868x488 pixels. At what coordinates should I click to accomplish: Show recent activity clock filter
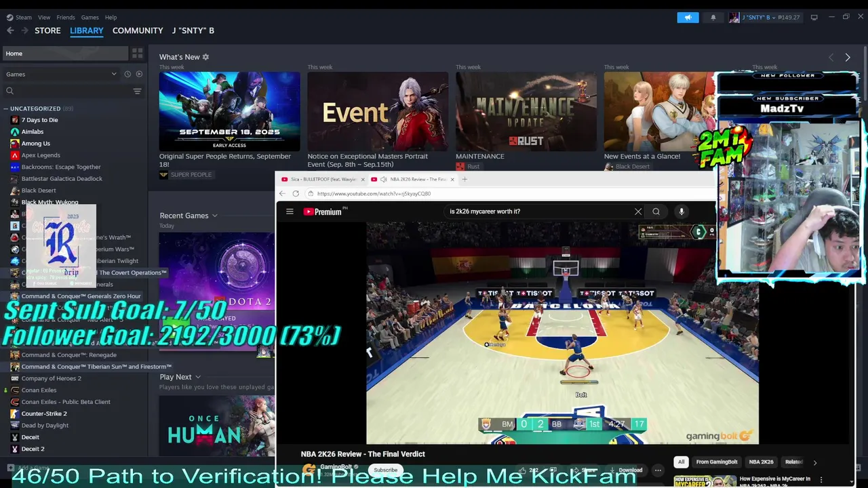point(127,74)
